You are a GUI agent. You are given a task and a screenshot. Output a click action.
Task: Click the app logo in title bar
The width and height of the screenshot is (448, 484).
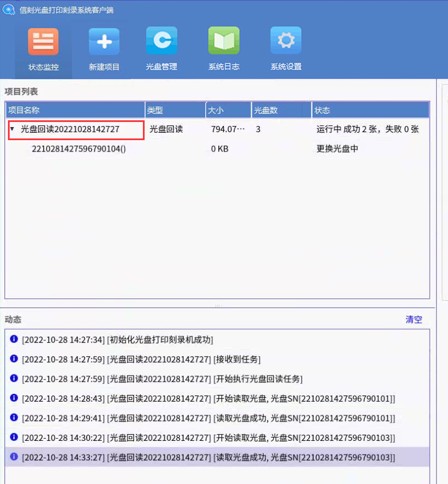9,9
